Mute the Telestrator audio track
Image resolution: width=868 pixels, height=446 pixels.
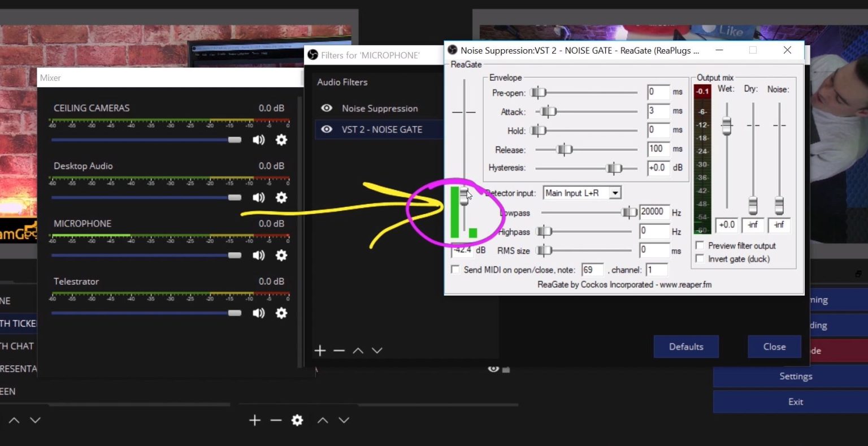[259, 313]
